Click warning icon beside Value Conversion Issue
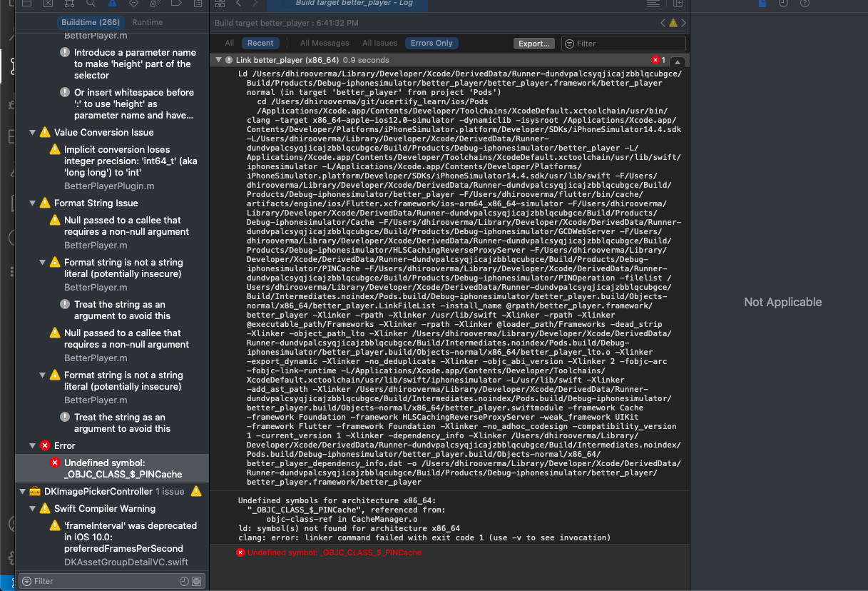 [45, 132]
